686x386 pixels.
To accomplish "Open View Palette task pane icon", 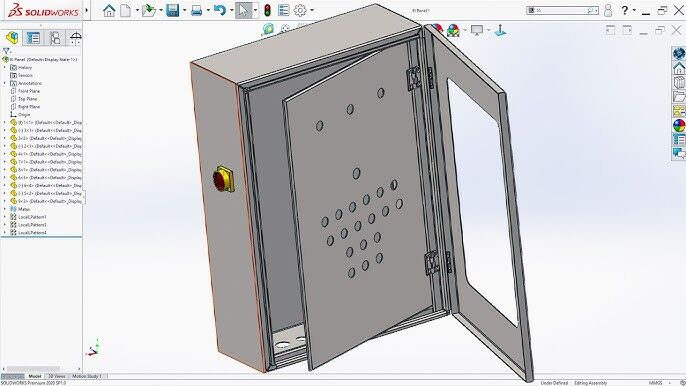I will (679, 111).
